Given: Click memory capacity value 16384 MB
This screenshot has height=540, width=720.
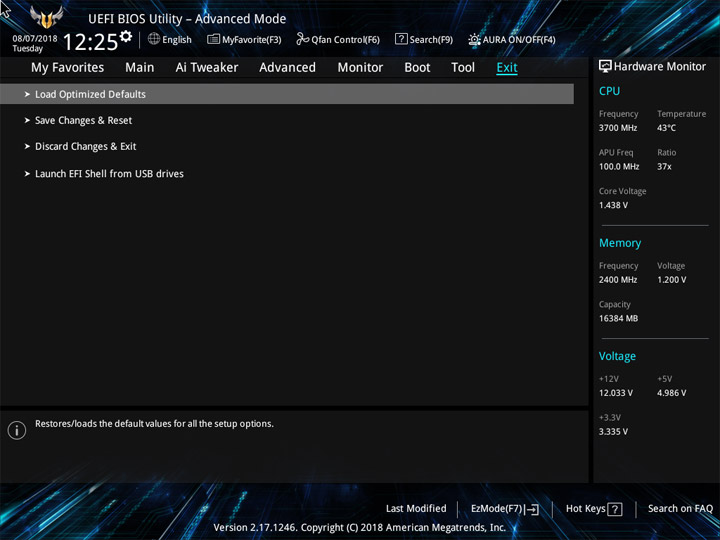Looking at the screenshot, I should pyautogui.click(x=618, y=318).
